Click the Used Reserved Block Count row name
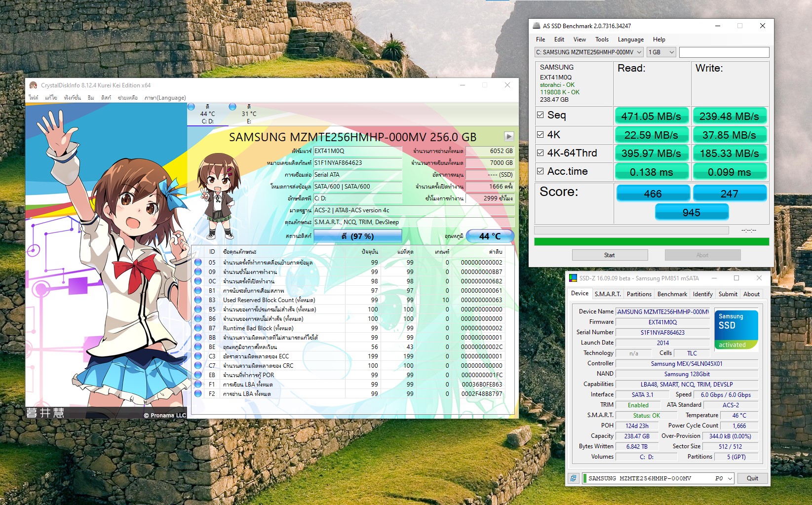 coord(269,300)
